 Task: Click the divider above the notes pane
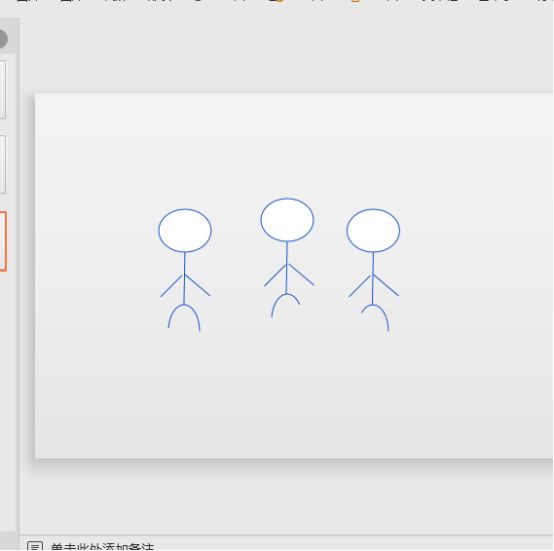click(287, 535)
